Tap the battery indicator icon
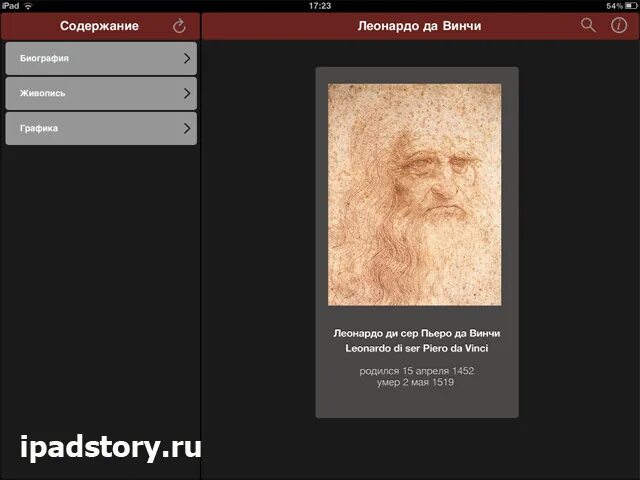Viewport: 640px width, 480px height. tap(631, 6)
